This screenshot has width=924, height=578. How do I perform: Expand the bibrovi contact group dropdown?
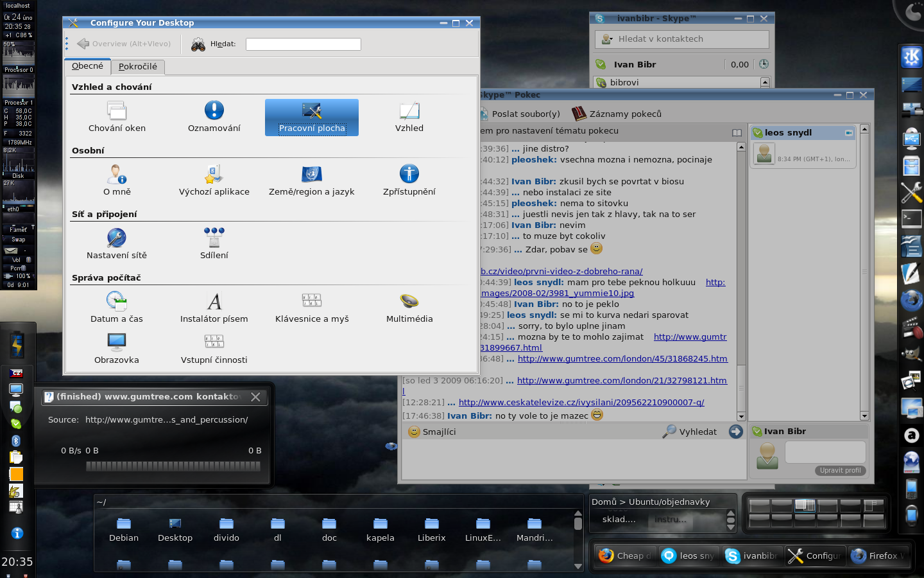coord(765,82)
